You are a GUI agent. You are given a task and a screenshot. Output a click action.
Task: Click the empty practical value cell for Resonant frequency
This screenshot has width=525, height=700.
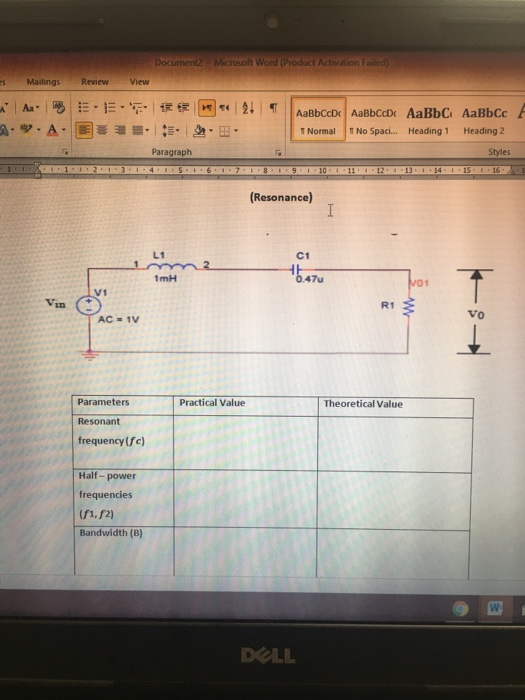point(246,443)
